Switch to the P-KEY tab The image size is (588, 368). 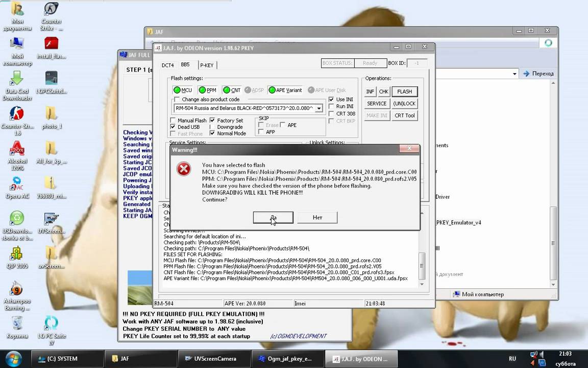click(207, 65)
